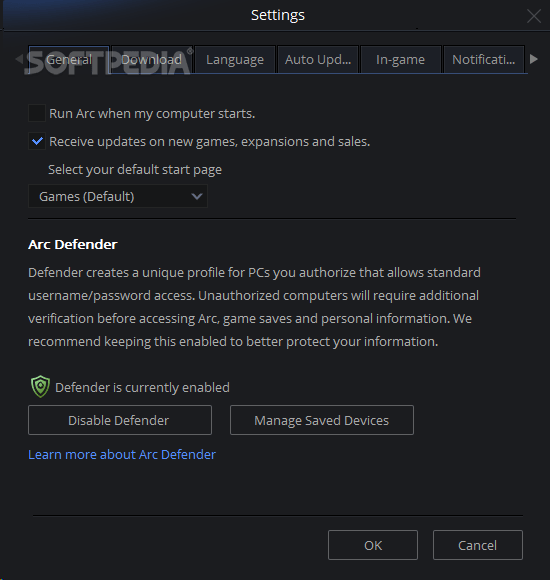This screenshot has height=580, width=550.
Task: Confirm settings with the OK button
Action: coord(373,545)
